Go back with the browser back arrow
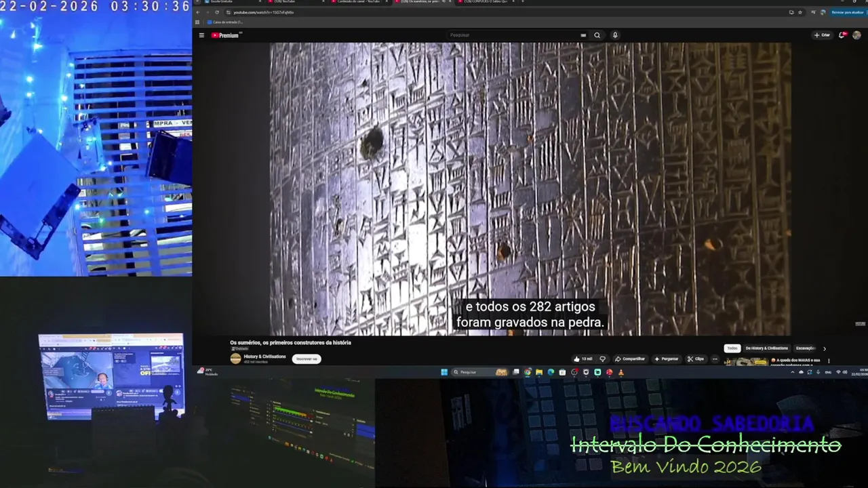The width and height of the screenshot is (868, 488). (x=198, y=12)
